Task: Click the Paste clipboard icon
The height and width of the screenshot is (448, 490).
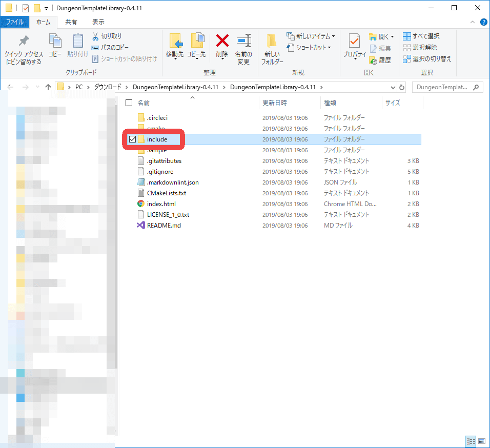Action: [77, 41]
